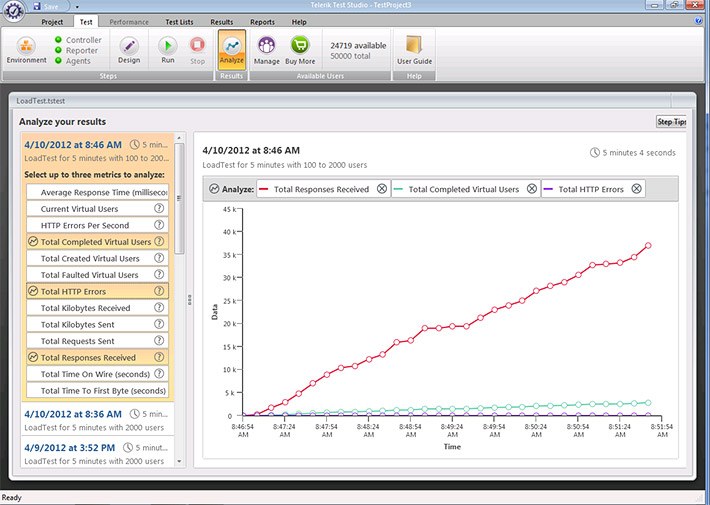
Task: Remove Total HTTP Errors from chart
Action: point(636,189)
